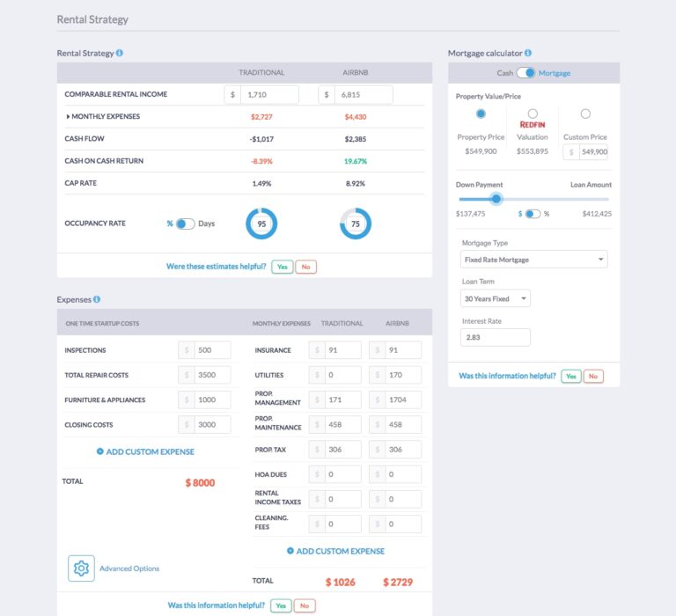Select the Redfin Valuation radio button
This screenshot has height=616, width=676.
click(x=533, y=114)
